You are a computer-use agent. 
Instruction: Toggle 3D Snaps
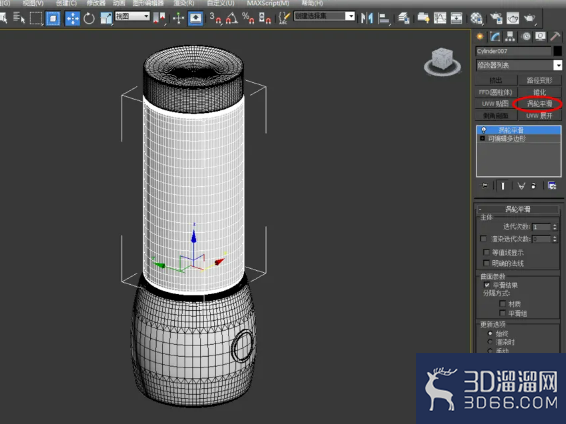click(x=215, y=18)
